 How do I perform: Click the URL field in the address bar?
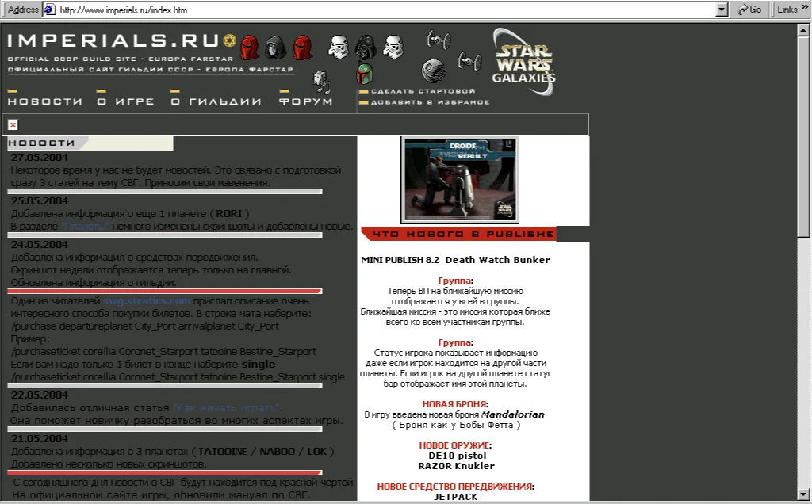tap(381, 10)
